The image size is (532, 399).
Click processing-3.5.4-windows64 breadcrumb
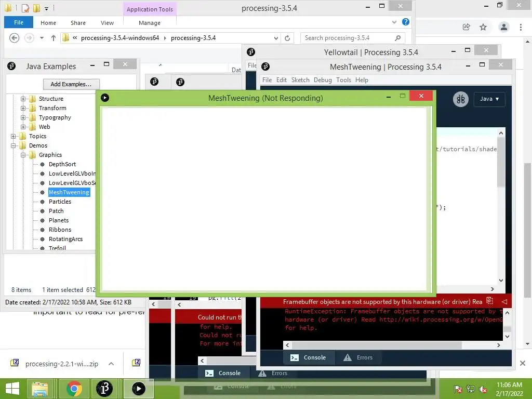(x=120, y=37)
